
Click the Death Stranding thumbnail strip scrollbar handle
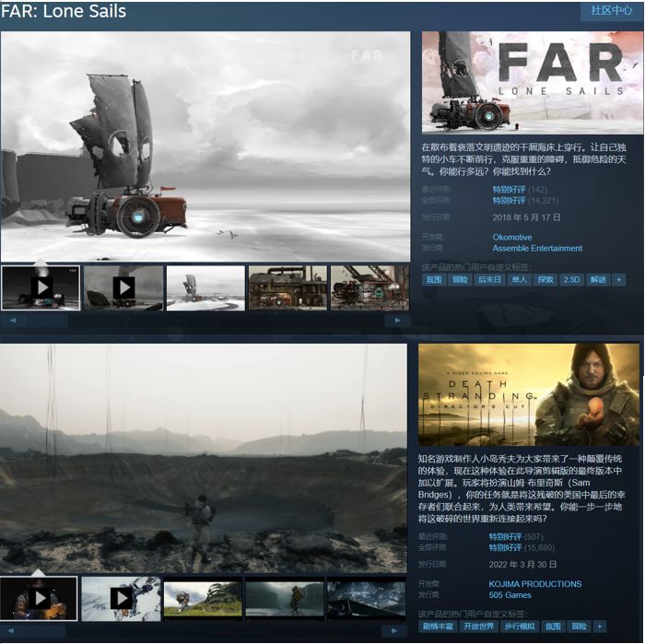pyautogui.click(x=44, y=630)
